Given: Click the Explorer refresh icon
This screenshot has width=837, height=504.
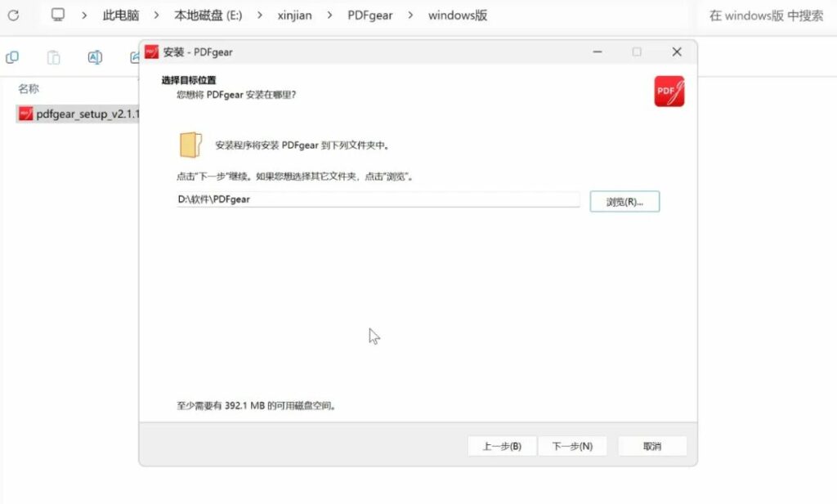Looking at the screenshot, I should tap(13, 16).
